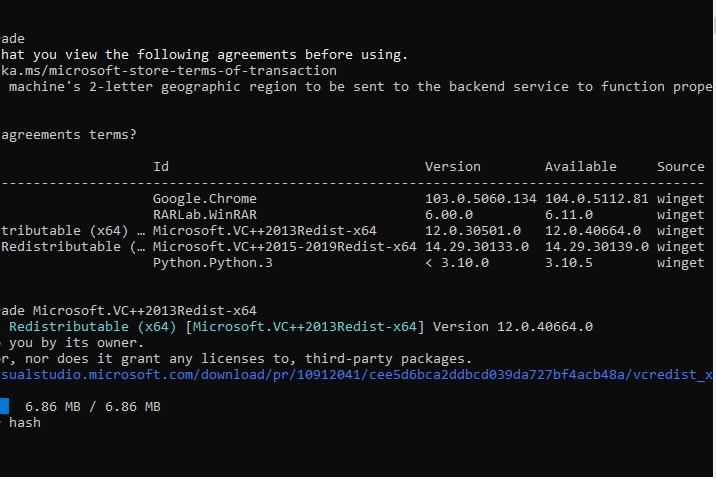Click the Python.Python.3 package Id
The image size is (716, 480).
(x=212, y=263)
